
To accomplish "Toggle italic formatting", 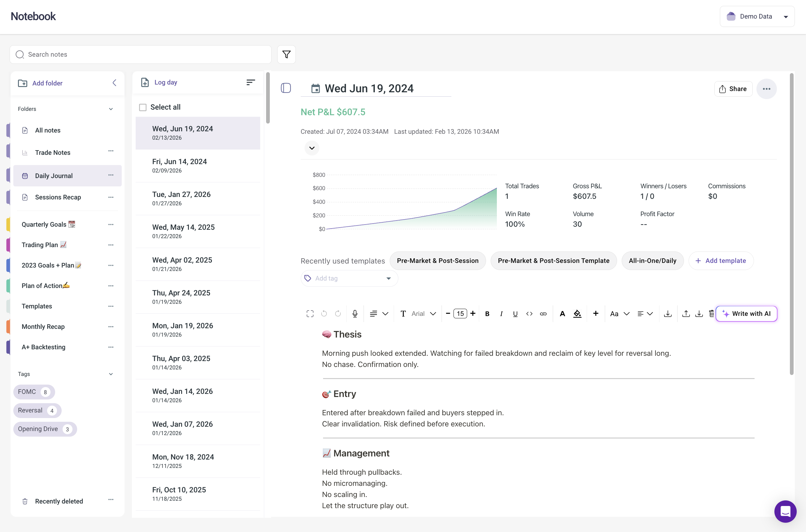I will coord(501,313).
